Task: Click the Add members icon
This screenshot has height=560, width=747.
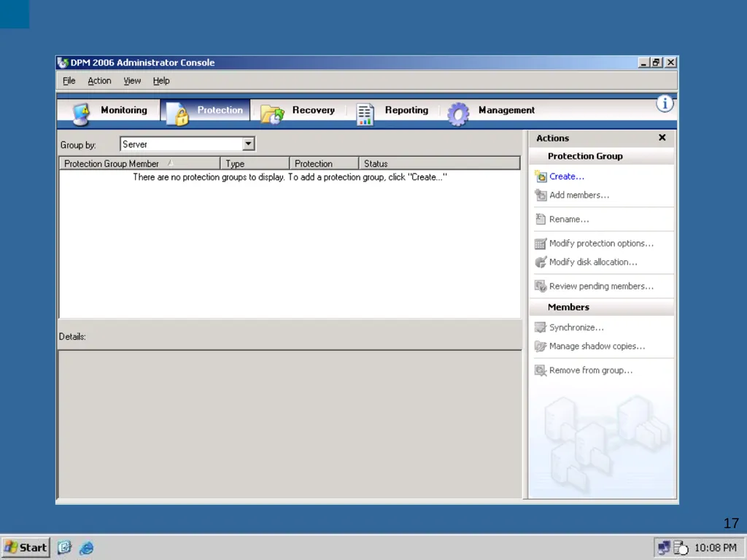Action: pyautogui.click(x=541, y=195)
